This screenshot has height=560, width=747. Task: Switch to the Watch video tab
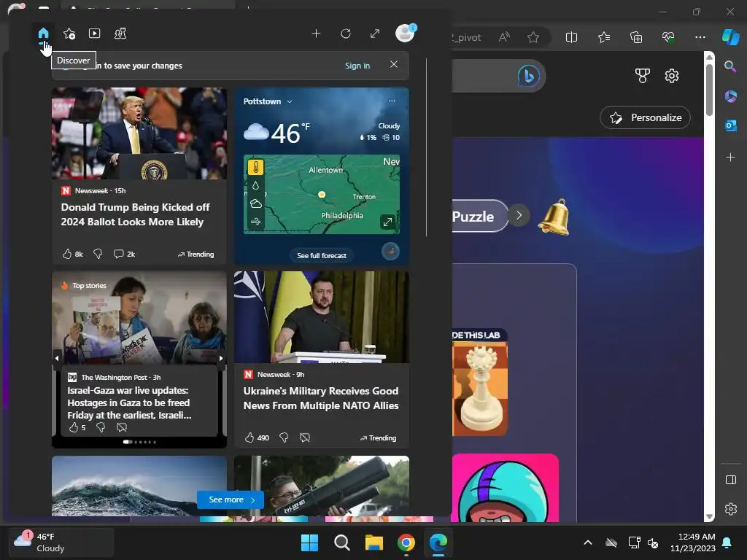click(x=94, y=34)
